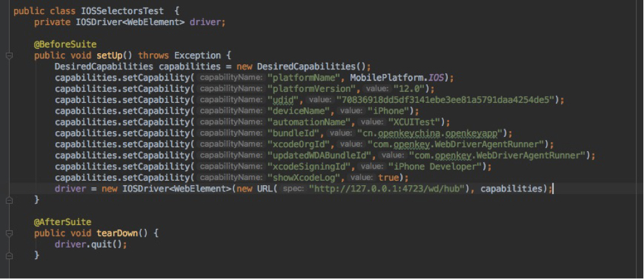This screenshot has height=279, width=644.
Task: Click the "platformName" string
Action: pyautogui.click(x=304, y=78)
